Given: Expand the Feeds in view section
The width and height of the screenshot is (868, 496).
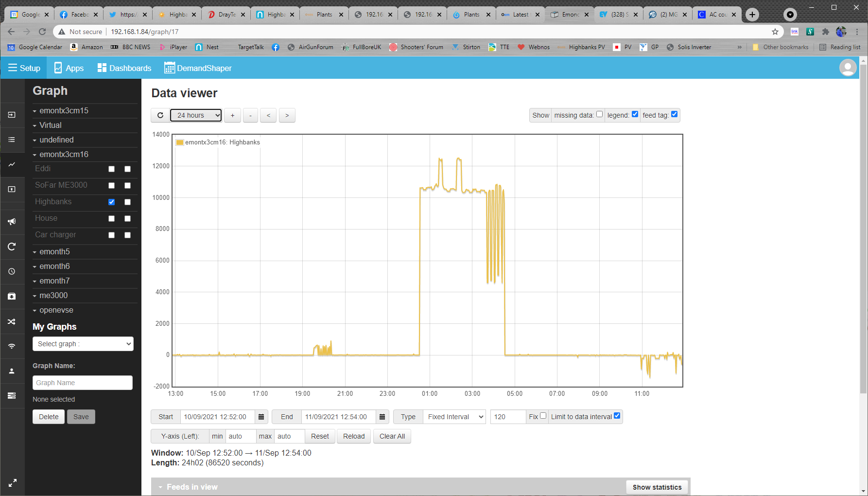Looking at the screenshot, I should pyautogui.click(x=192, y=487).
